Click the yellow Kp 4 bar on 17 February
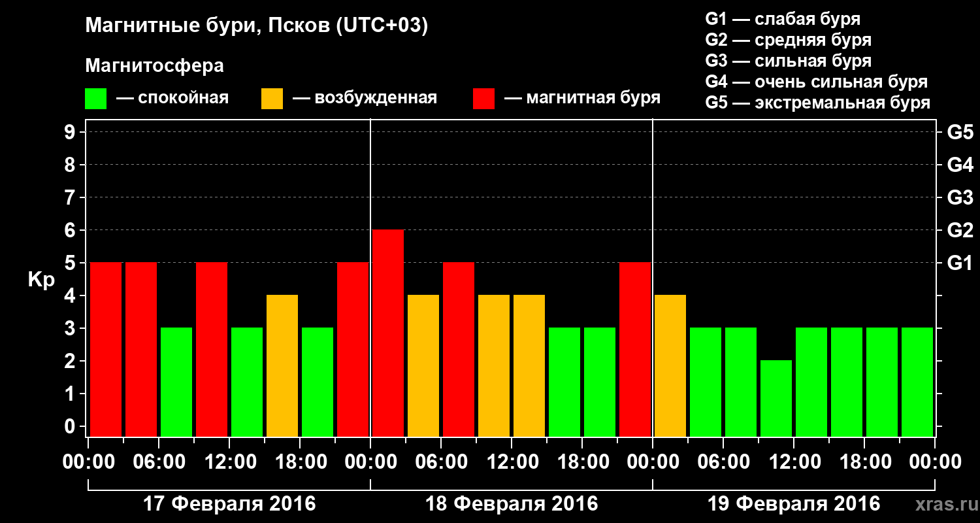 click(282, 366)
